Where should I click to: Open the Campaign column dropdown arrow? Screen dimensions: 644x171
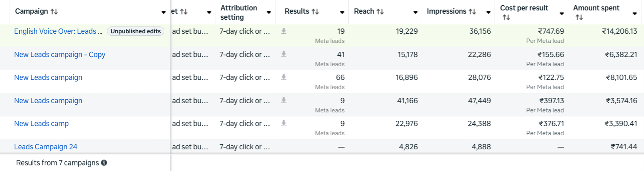pyautogui.click(x=164, y=12)
